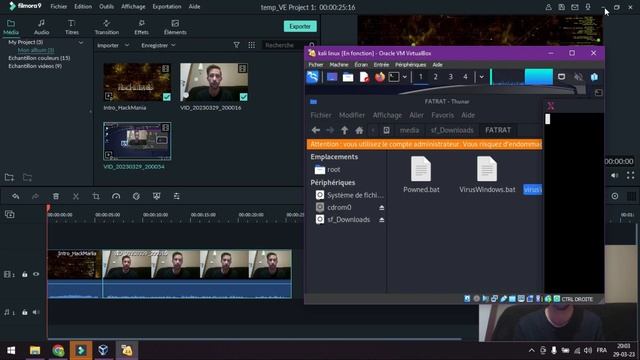The image size is (640, 360).
Task: Select the VID_20230329_200016 media thumbnail
Action: point(214,82)
